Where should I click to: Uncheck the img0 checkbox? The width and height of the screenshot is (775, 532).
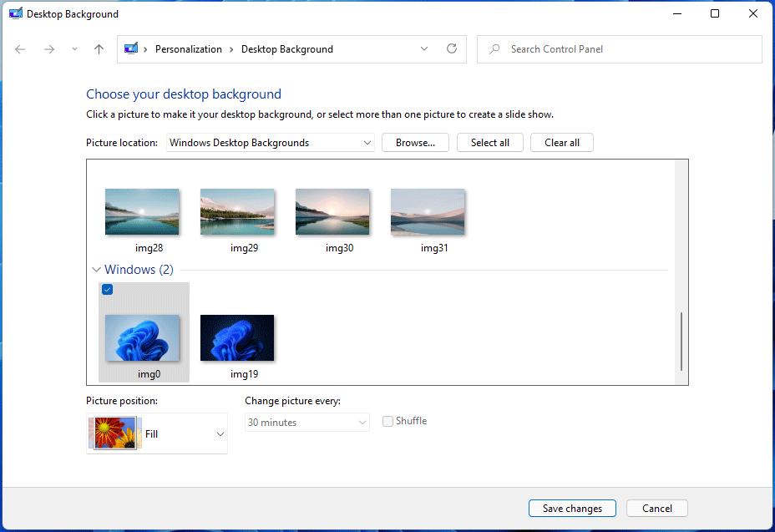pyautogui.click(x=107, y=289)
